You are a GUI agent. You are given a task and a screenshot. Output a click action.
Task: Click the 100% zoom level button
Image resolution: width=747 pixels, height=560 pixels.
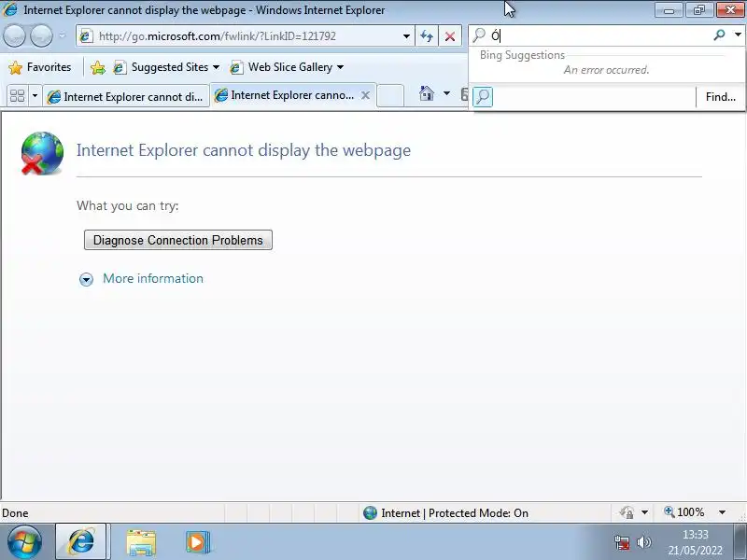(x=684, y=512)
